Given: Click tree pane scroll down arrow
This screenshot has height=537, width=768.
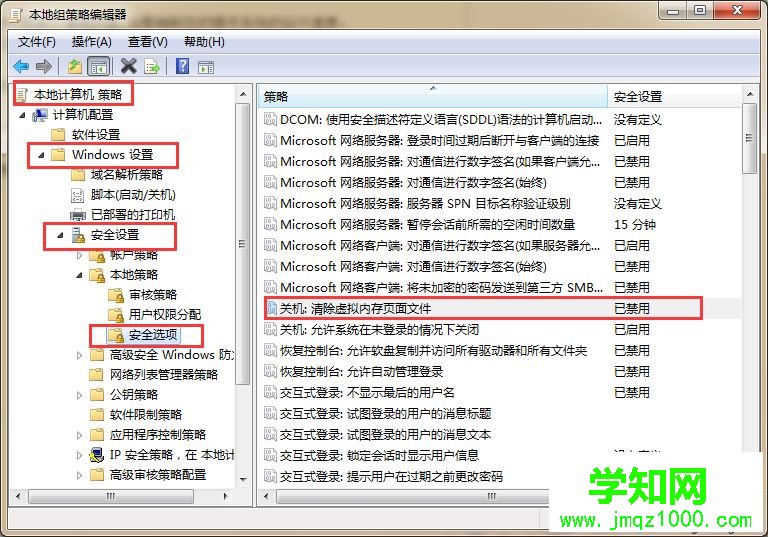Looking at the screenshot, I should [243, 480].
